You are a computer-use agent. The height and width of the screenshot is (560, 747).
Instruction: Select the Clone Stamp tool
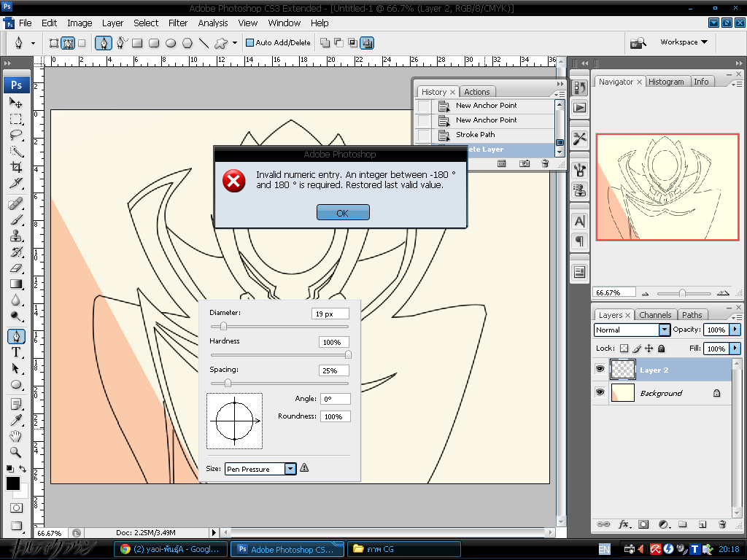point(16,236)
